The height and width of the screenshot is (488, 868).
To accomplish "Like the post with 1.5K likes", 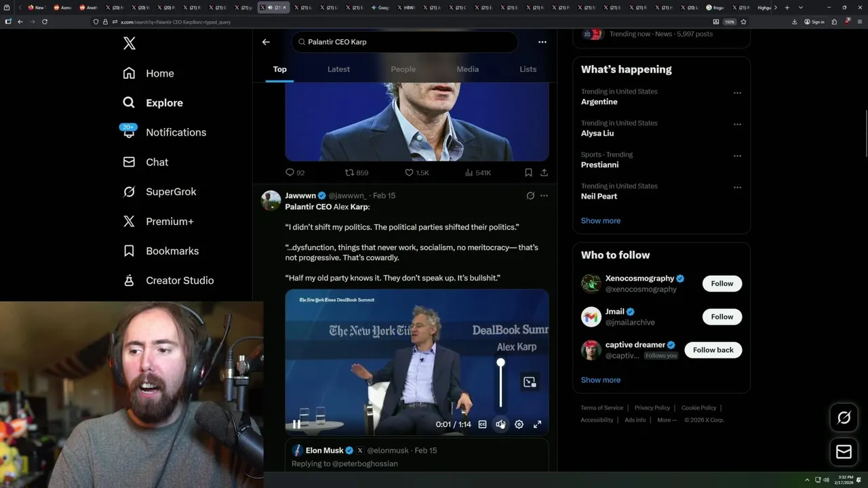I will [417, 173].
